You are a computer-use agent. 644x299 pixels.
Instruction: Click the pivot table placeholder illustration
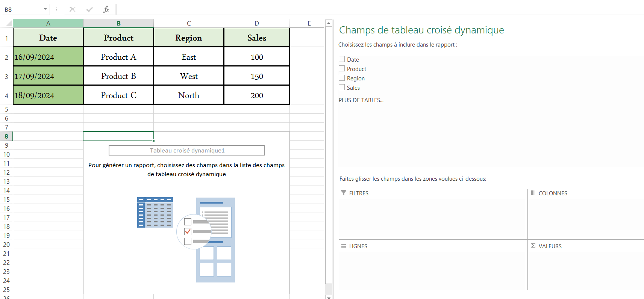tap(186, 240)
